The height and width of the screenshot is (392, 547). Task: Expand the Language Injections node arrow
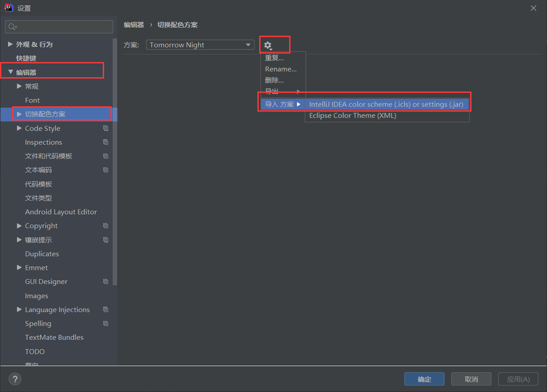(x=19, y=309)
